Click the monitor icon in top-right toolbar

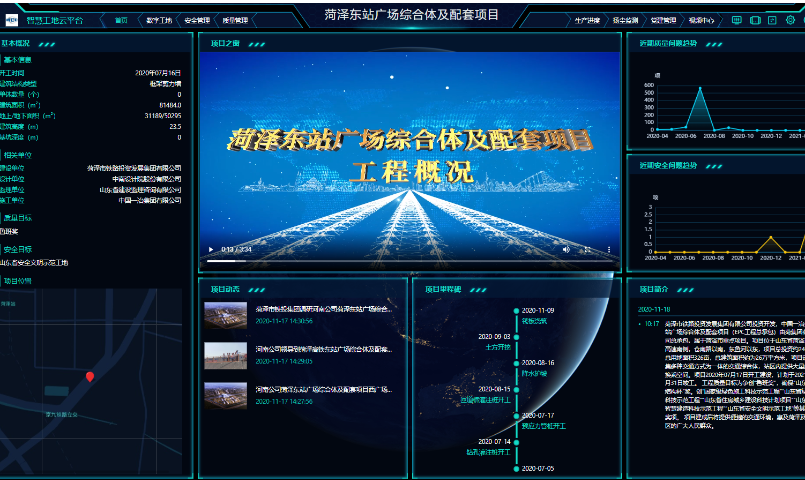click(737, 20)
